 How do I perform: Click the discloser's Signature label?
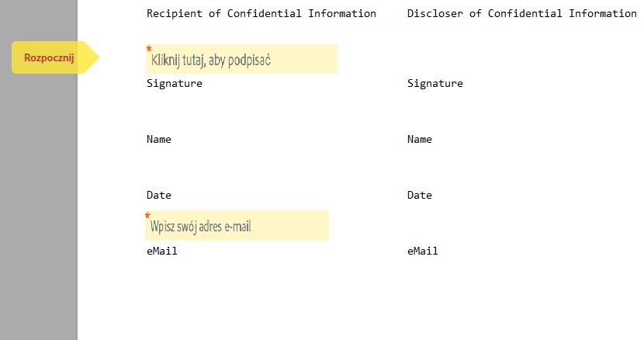coord(435,84)
